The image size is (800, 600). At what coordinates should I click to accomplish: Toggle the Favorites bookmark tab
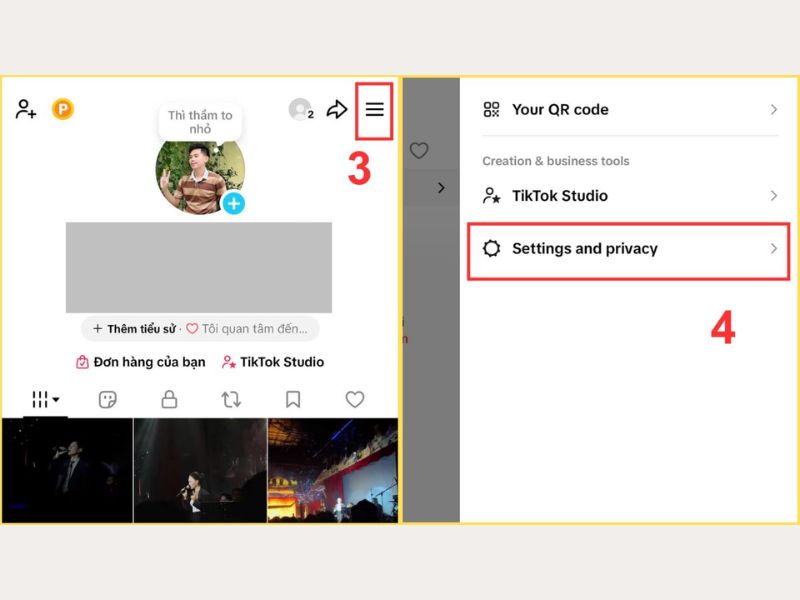[292, 399]
